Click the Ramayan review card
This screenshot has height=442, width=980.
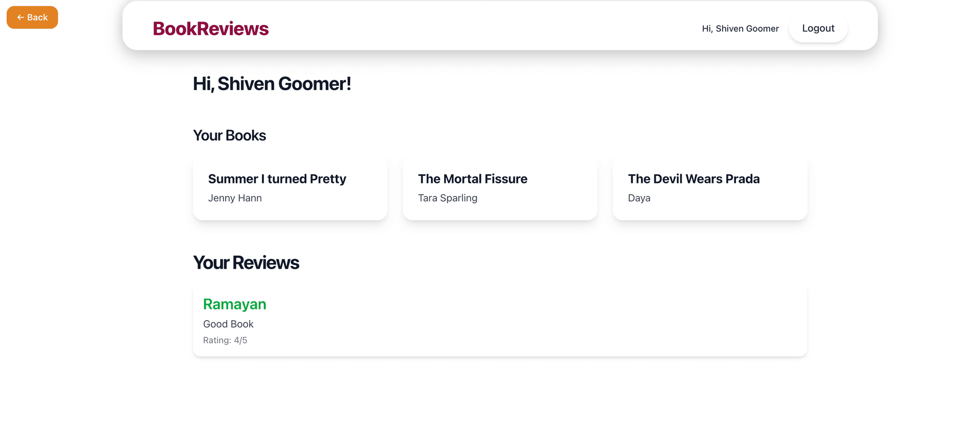(x=499, y=319)
